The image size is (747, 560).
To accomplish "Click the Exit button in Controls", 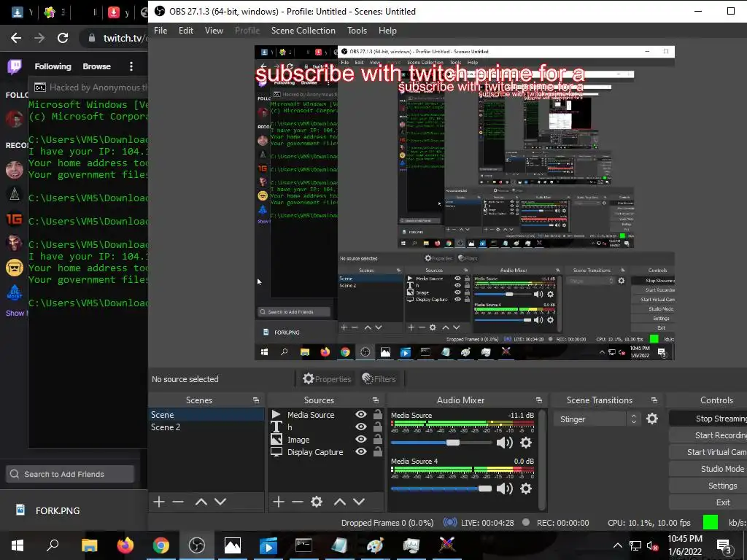I will (708, 502).
